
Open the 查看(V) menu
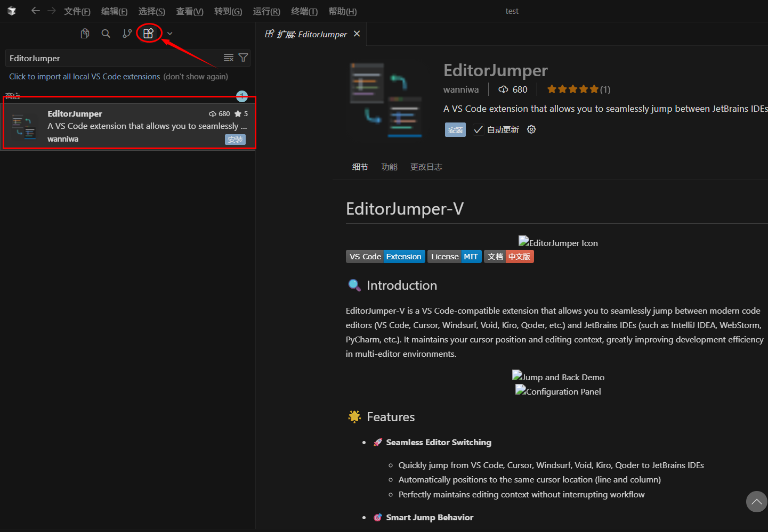[x=190, y=11]
